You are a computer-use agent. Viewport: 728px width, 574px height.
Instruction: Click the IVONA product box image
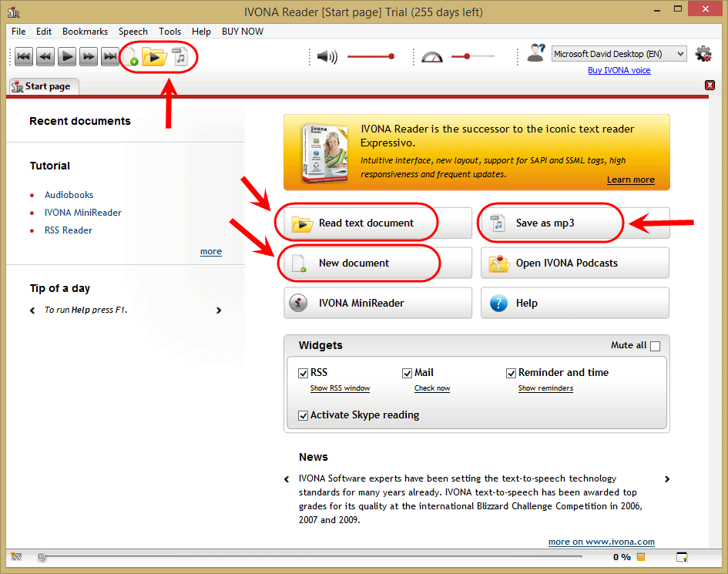[324, 153]
